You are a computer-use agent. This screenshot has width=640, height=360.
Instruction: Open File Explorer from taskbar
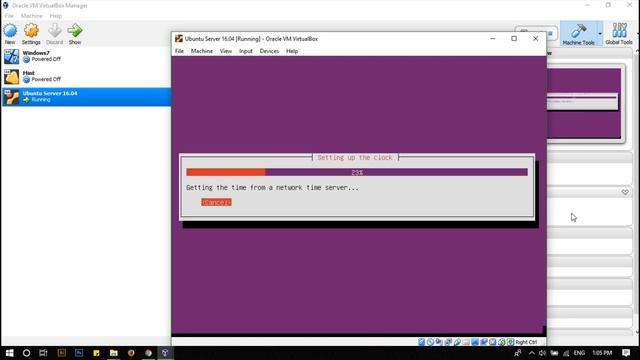click(113, 353)
